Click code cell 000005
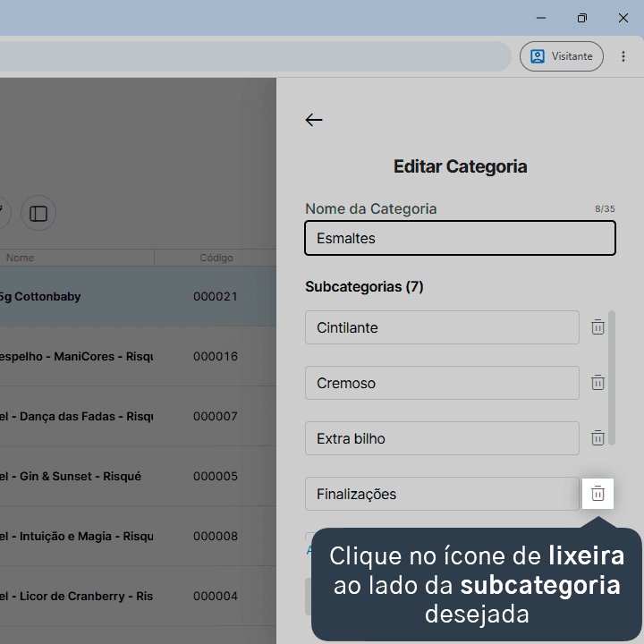This screenshot has height=644, width=644. click(216, 477)
